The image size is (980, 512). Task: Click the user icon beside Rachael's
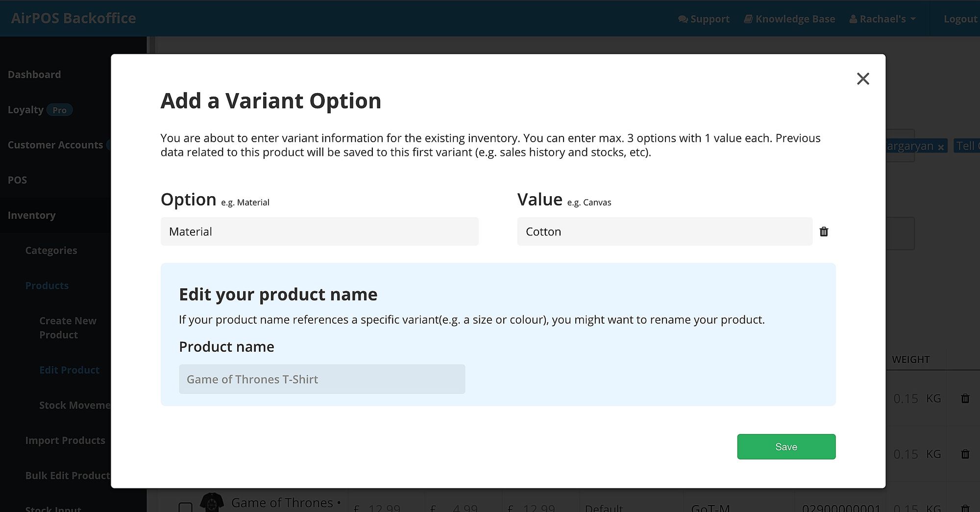point(853,19)
